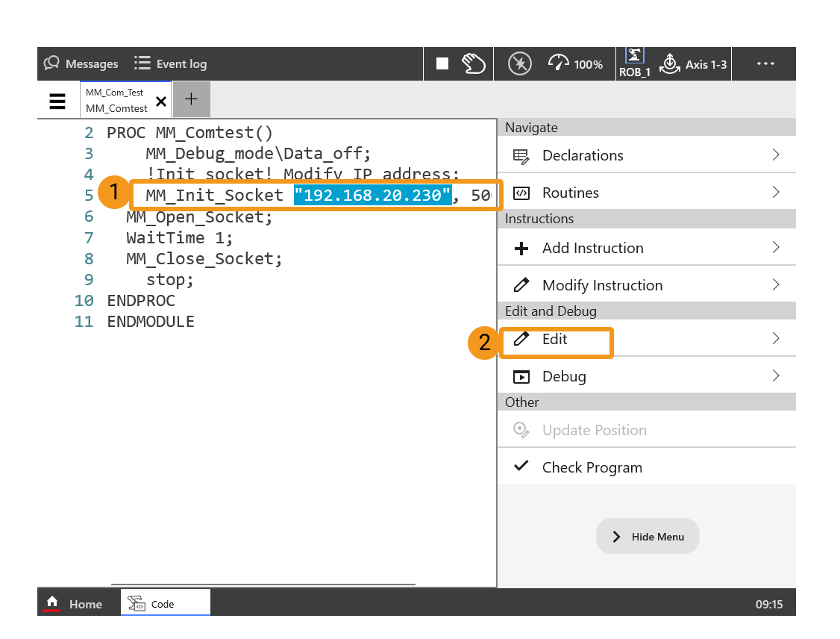Click the Hide Menu button
Screen dimensions: 840x639
648,537
